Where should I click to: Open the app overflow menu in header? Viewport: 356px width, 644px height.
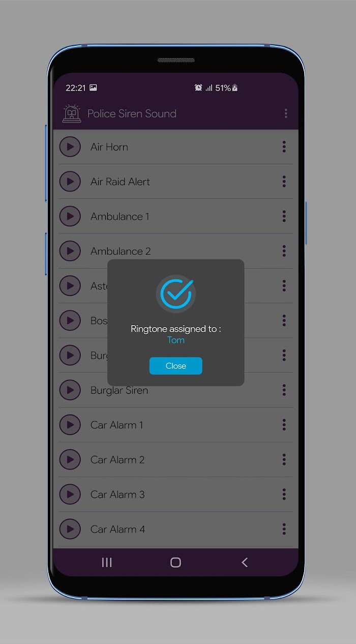pos(286,113)
